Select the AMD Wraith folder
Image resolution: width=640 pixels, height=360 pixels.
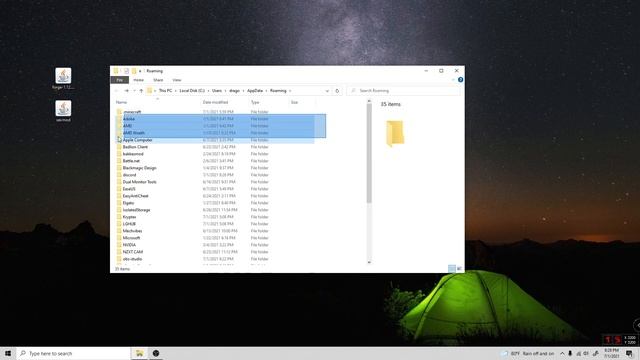[215, 133]
